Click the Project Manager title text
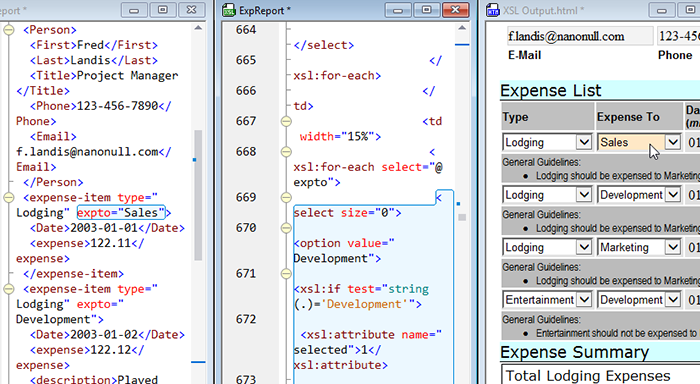Image resolution: width=700 pixels, height=384 pixels. 127,75
